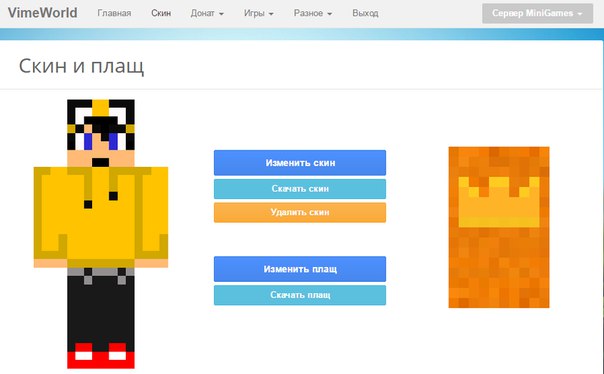Expand the Разное dropdown menu

[313, 13]
